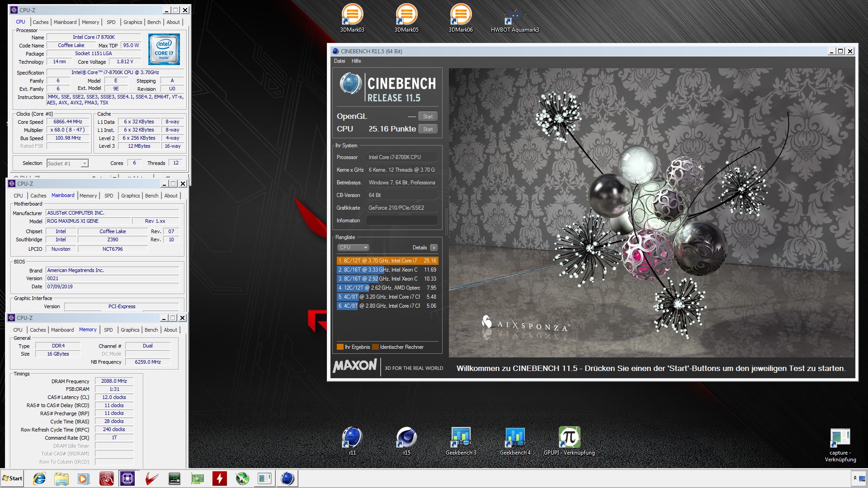Open the Geekbench 3 desktop shortcut
868x488 pixels.
(x=461, y=441)
